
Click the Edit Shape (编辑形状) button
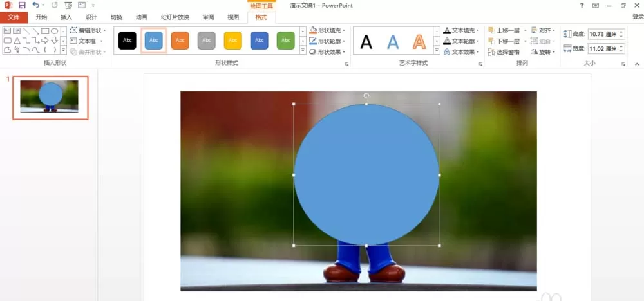pyautogui.click(x=88, y=30)
